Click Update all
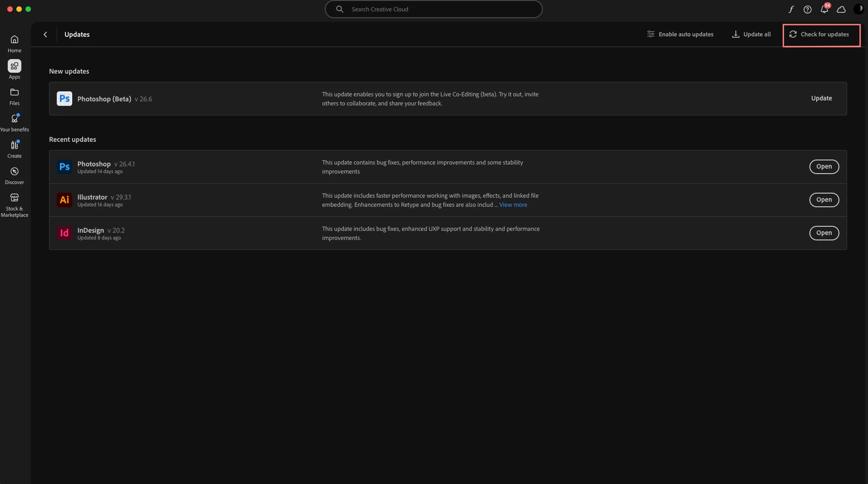Viewport: 868px width, 484px height. point(751,35)
